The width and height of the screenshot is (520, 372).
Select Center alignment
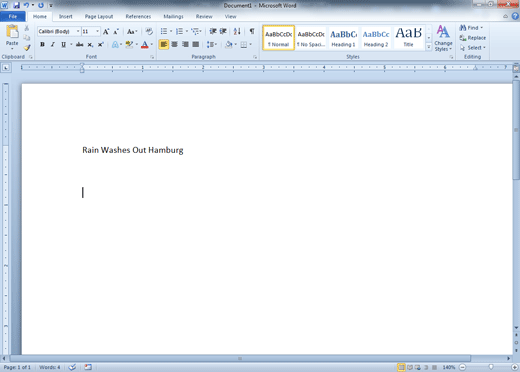coord(174,44)
